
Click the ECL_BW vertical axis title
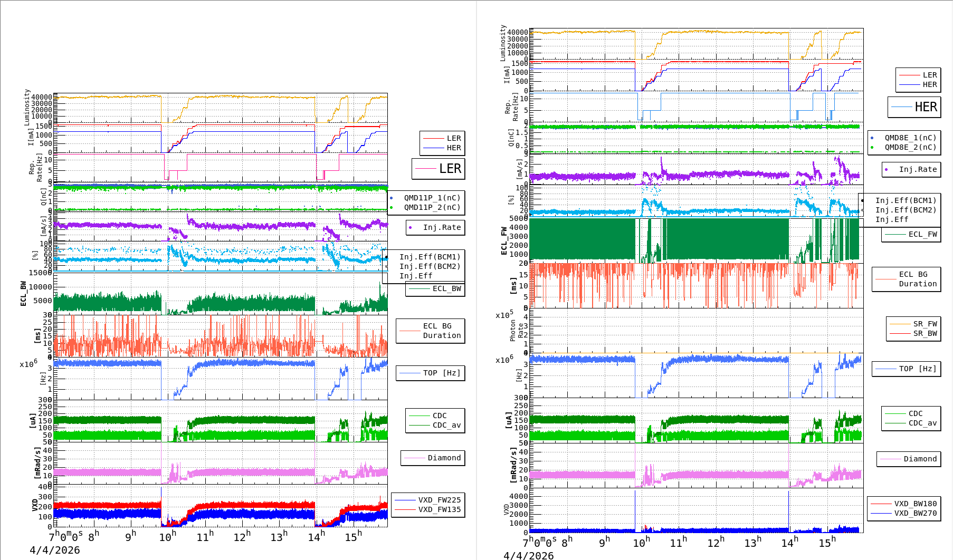(x=23, y=294)
